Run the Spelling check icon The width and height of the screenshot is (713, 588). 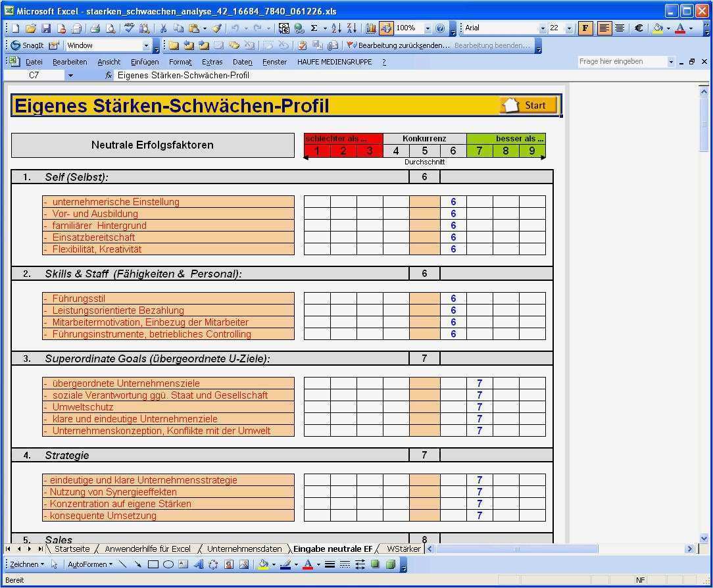(x=128, y=28)
